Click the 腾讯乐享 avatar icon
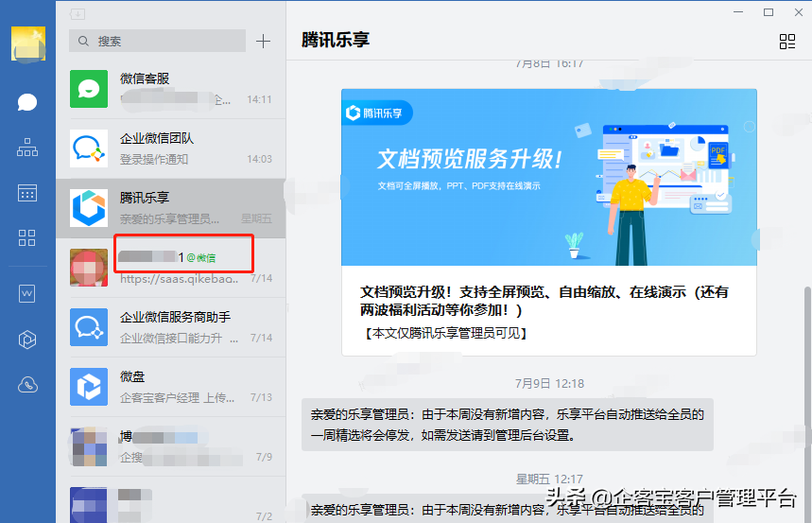 (89, 208)
